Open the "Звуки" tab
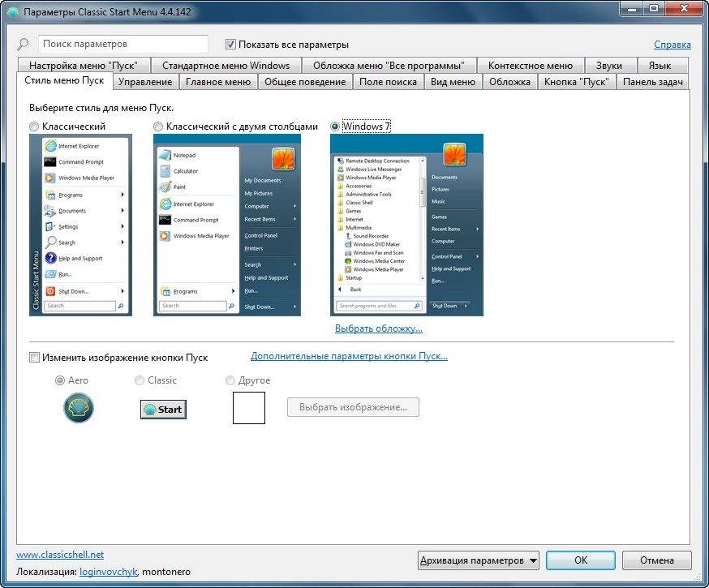The image size is (709, 588). pos(609,66)
